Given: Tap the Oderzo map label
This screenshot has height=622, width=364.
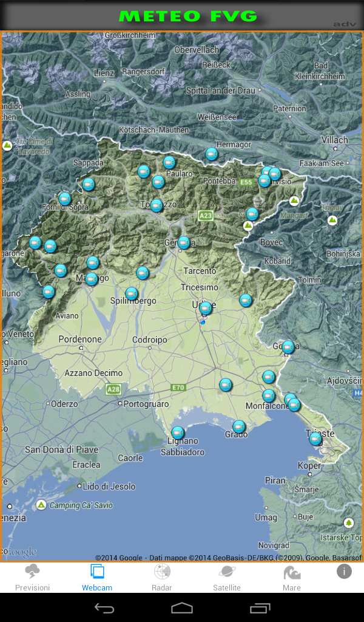Looking at the screenshot, I should (x=64, y=404).
